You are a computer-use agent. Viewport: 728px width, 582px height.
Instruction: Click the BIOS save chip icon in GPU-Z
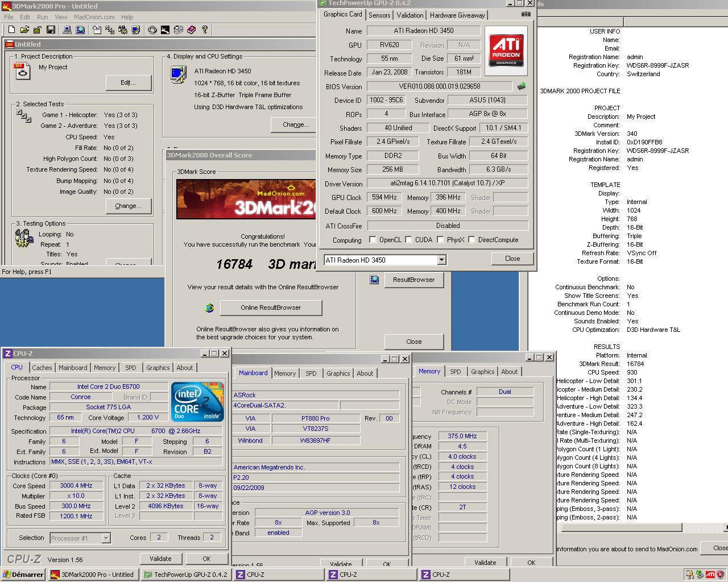pyautogui.click(x=522, y=86)
